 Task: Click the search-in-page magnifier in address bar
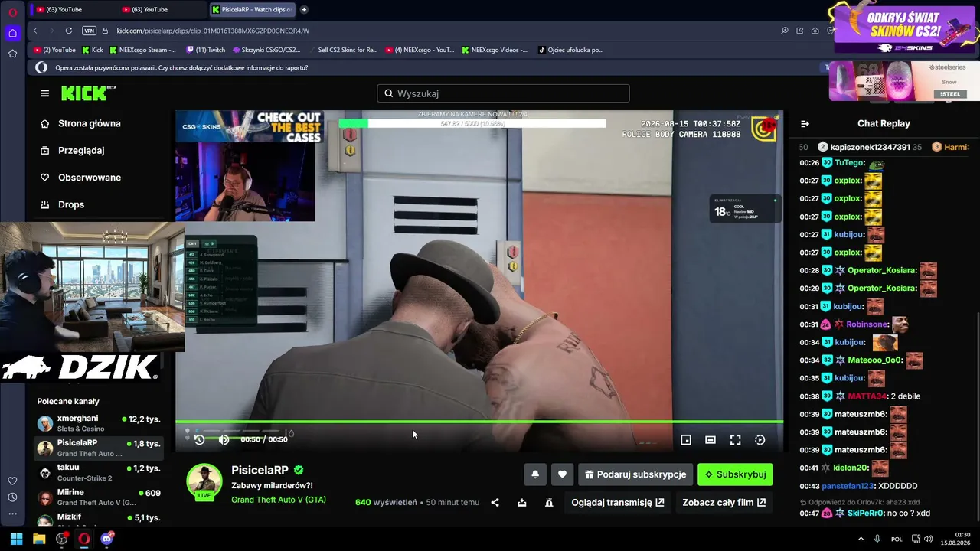785,31
